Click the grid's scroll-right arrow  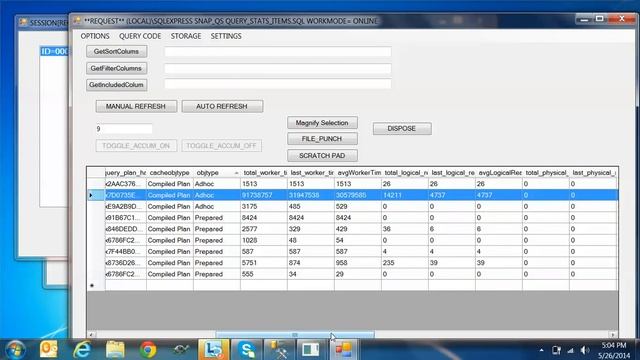[613, 335]
